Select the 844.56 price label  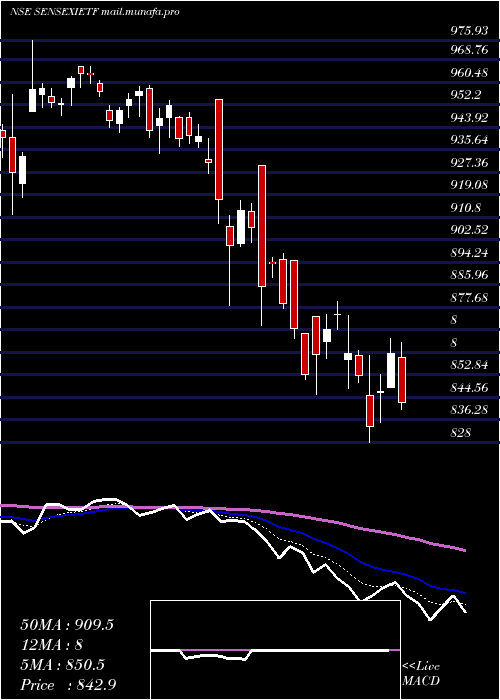click(468, 388)
